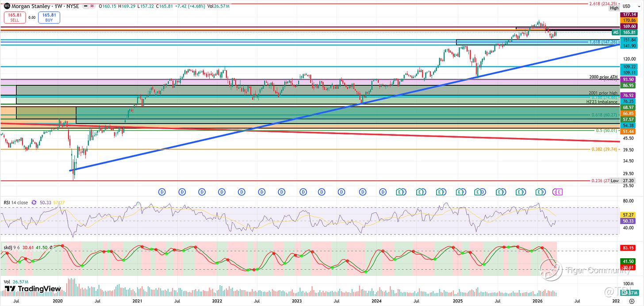Click the 2026 label on time axis
Image resolution: width=644 pixels, height=306 pixels.
tap(537, 301)
